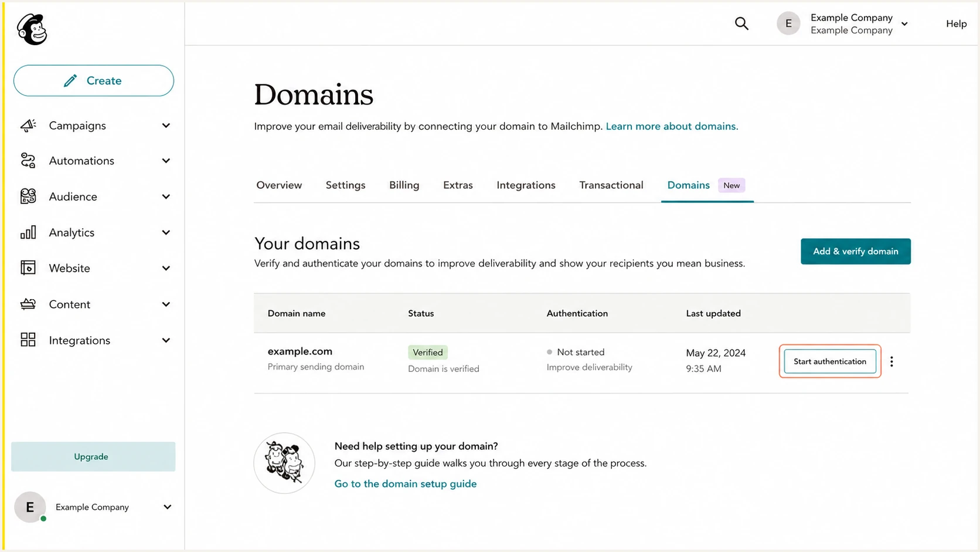
Task: Click the 9:35 AM time
Action: [703, 368]
